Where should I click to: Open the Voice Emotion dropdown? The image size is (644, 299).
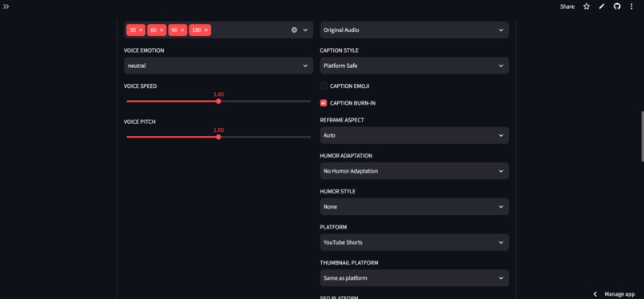pos(218,66)
